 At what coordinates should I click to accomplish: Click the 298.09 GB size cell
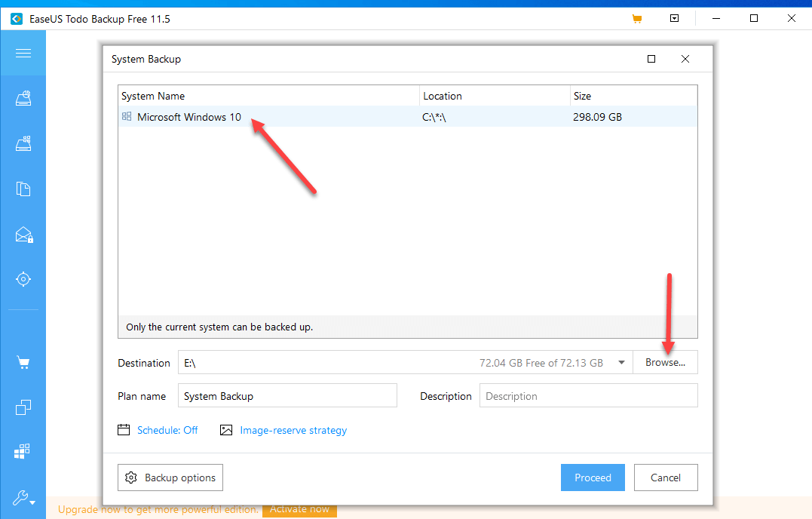pyautogui.click(x=597, y=117)
